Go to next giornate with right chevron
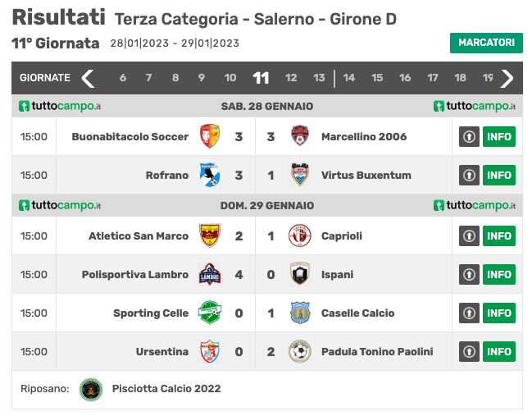Image resolution: width=532 pixels, height=416 pixels. [507, 78]
